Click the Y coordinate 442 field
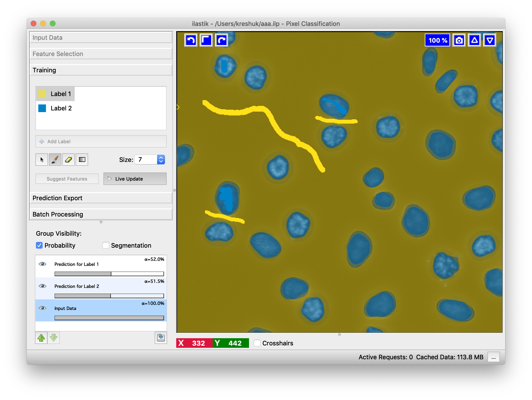 point(231,343)
